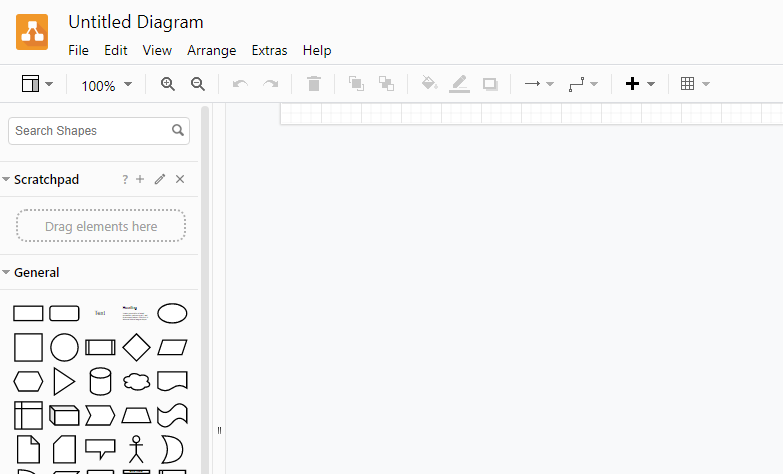Viewport: 783px width, 474px height.
Task: Click the To Front icon
Action: click(356, 83)
